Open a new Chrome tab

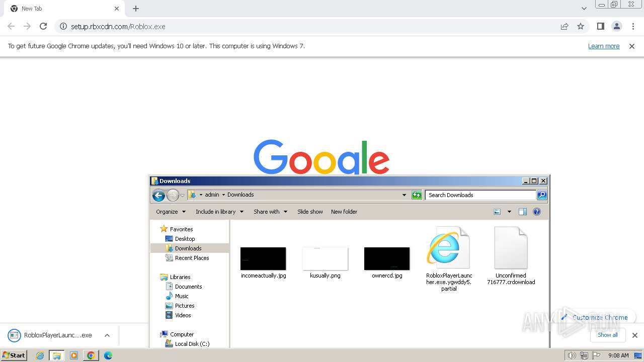(x=136, y=9)
